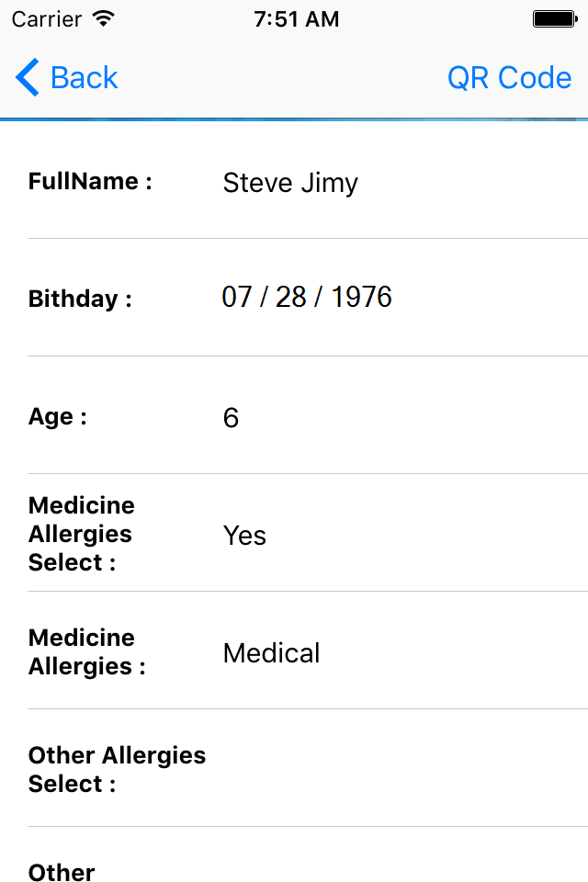
Task: Tap the name value Steve Jimy
Action: 290,183
